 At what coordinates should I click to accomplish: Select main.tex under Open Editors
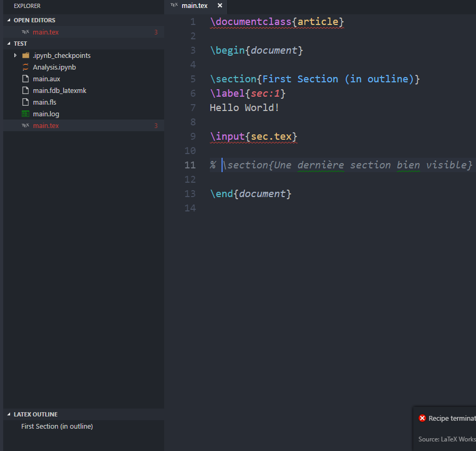[x=45, y=32]
